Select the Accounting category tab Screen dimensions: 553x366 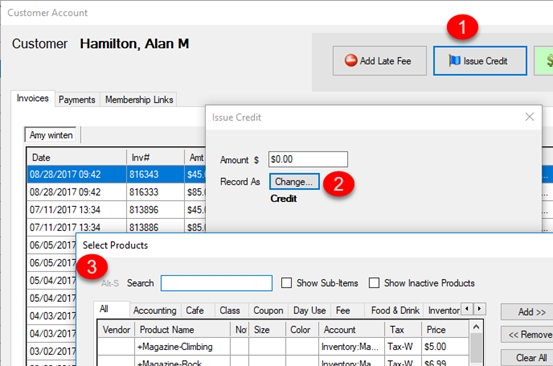pyautogui.click(x=155, y=310)
